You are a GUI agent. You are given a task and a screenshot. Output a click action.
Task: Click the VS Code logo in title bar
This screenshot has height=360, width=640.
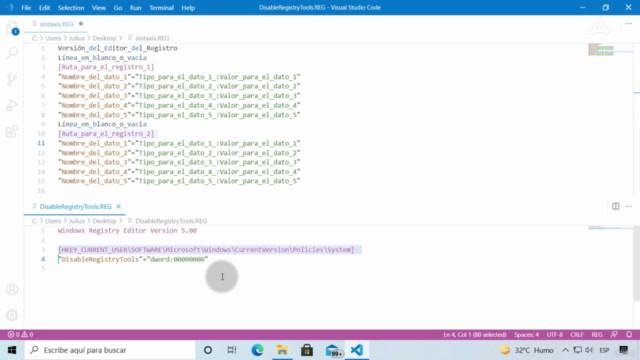9,7
